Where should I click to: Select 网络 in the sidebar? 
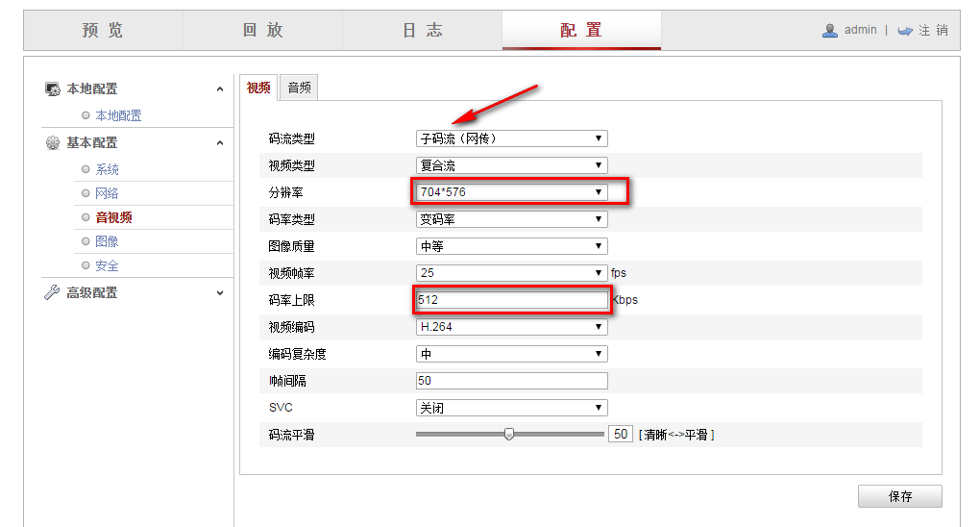107,193
